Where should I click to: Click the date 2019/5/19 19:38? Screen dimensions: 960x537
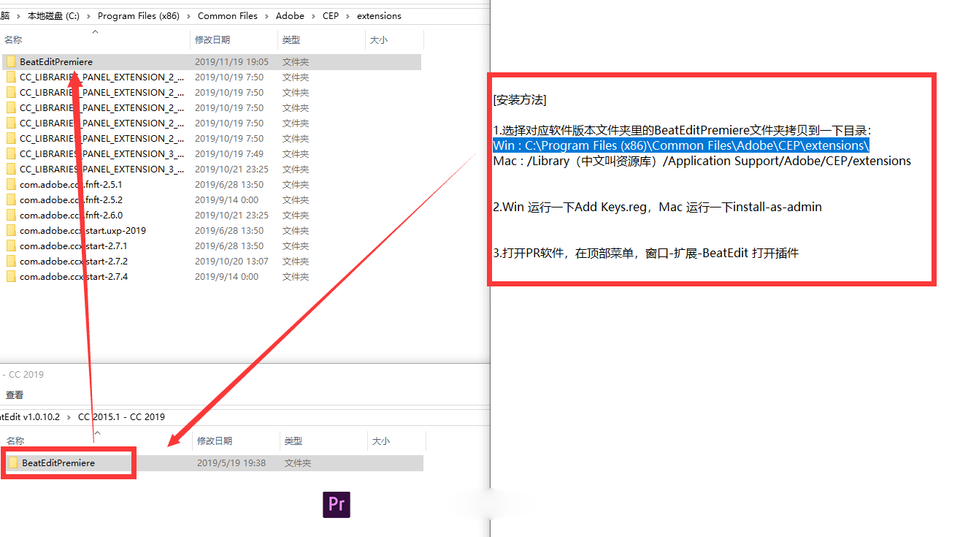(231, 463)
